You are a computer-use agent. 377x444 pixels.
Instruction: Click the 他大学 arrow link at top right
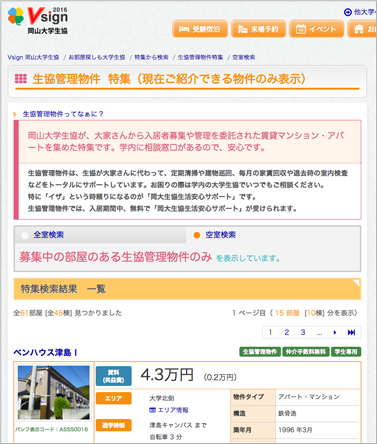tap(360, 12)
